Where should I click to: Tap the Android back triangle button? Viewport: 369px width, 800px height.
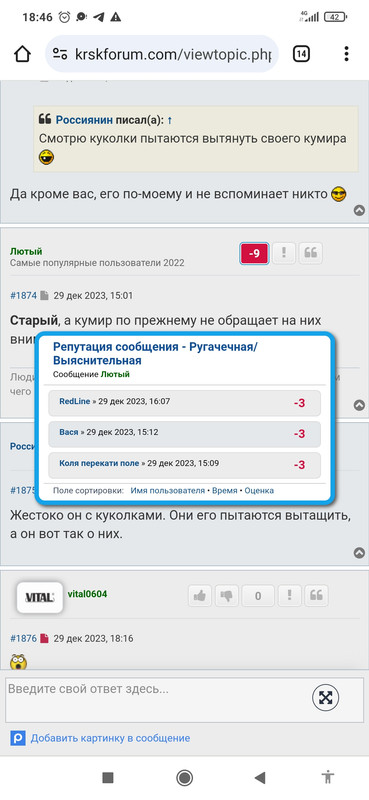pyautogui.click(x=260, y=777)
